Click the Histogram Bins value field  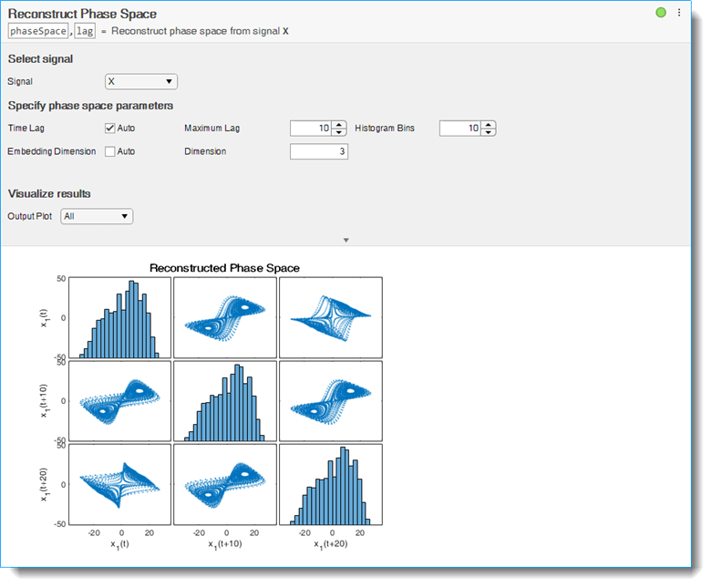[x=459, y=129]
